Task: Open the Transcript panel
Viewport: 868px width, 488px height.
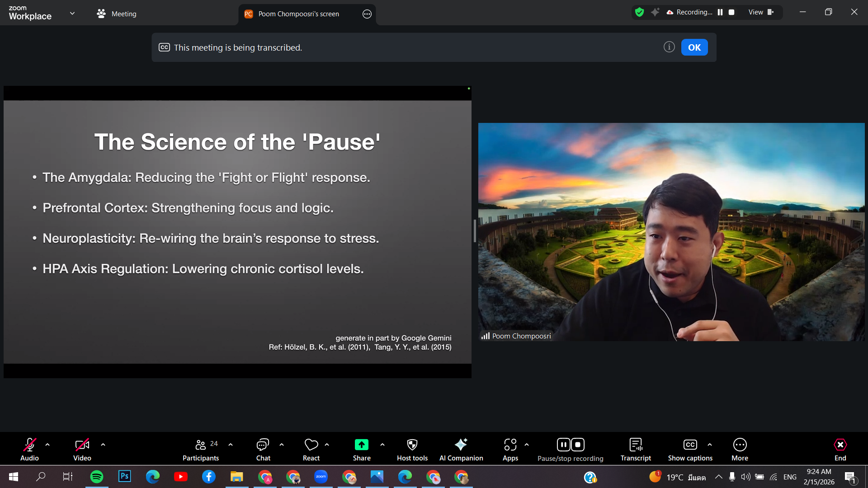Action: 635,449
